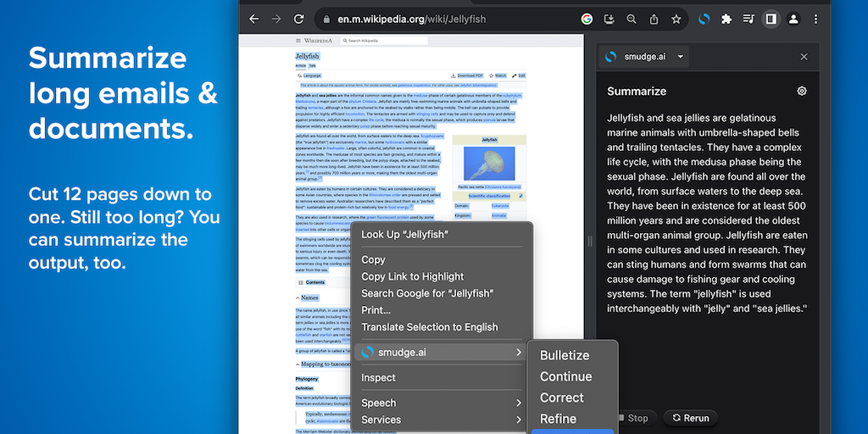Click the Google icon in address bar
The image size is (868, 434).
point(587,19)
